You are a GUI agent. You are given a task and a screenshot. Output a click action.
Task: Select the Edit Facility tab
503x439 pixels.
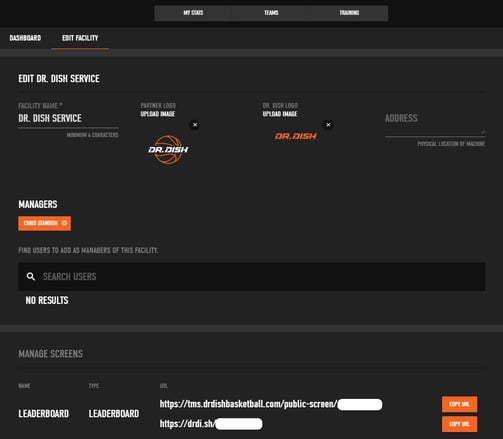80,38
